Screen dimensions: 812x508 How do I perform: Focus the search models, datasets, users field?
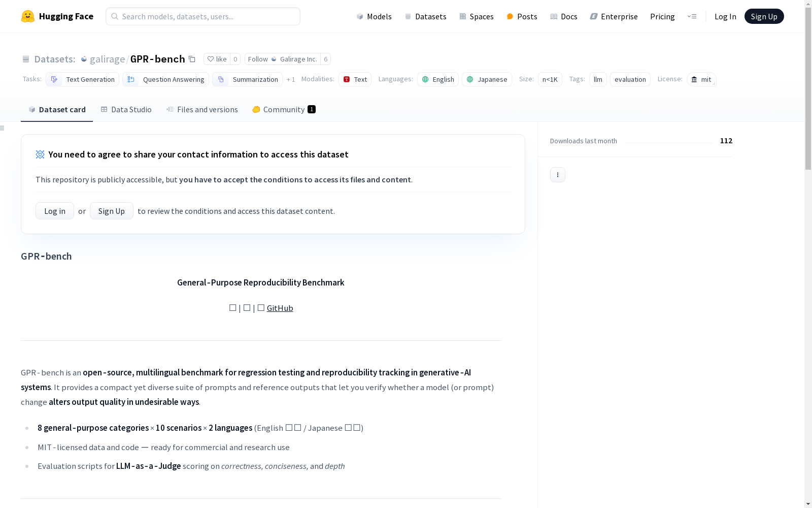tap(203, 16)
